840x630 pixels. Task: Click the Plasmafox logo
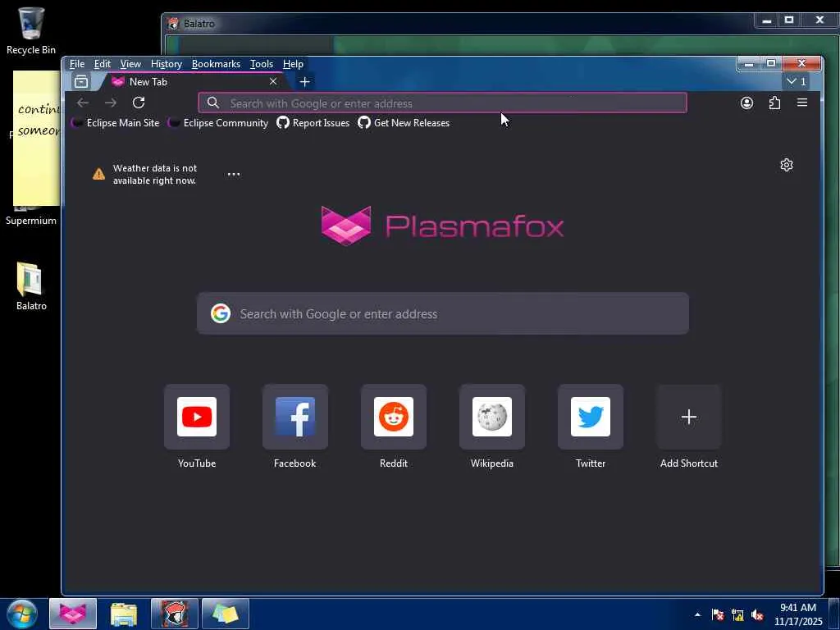[442, 226]
